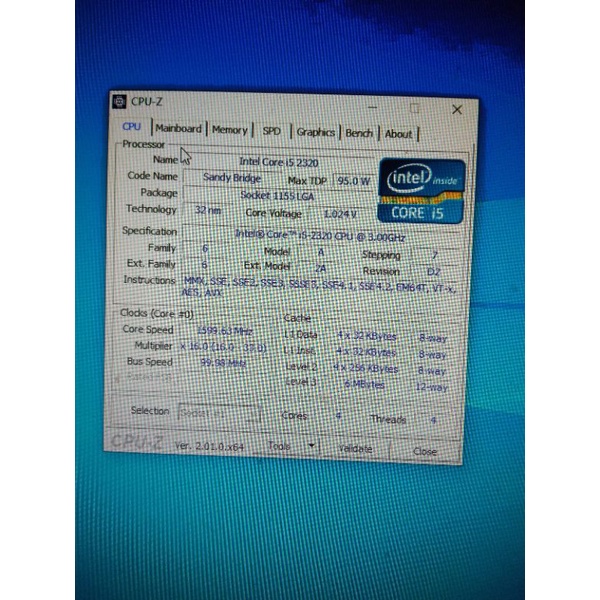Click the Specification text field
This screenshot has height=600, width=600.
click(318, 233)
